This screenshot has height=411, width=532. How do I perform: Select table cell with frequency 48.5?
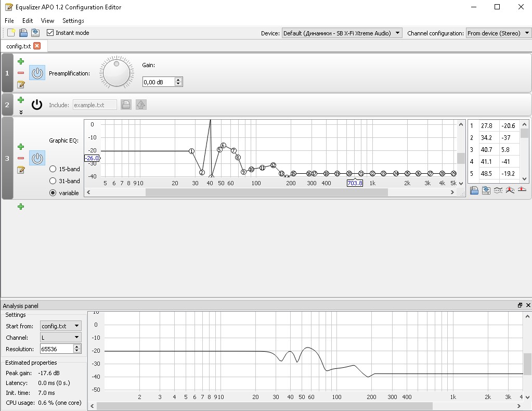tap(489, 173)
